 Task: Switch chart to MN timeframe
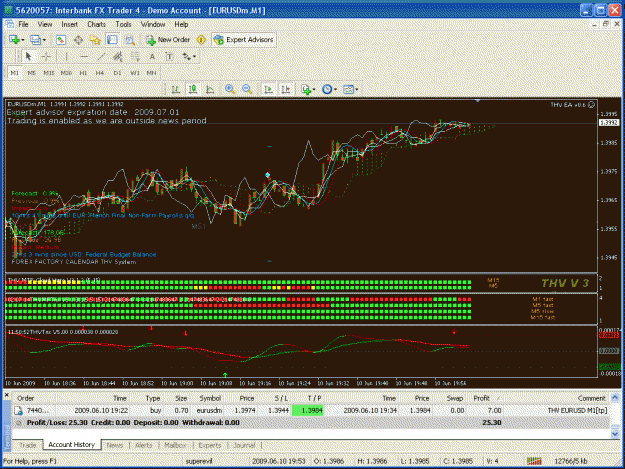(151, 73)
